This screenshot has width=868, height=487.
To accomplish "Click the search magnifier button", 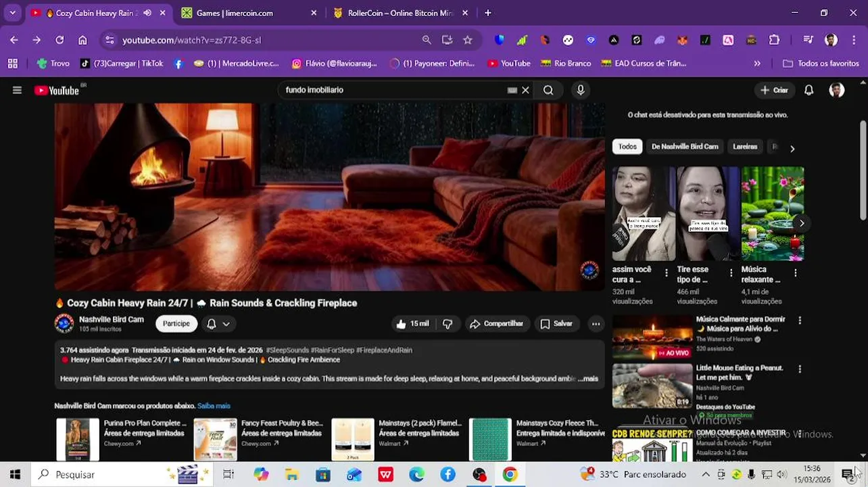I will (x=548, y=90).
